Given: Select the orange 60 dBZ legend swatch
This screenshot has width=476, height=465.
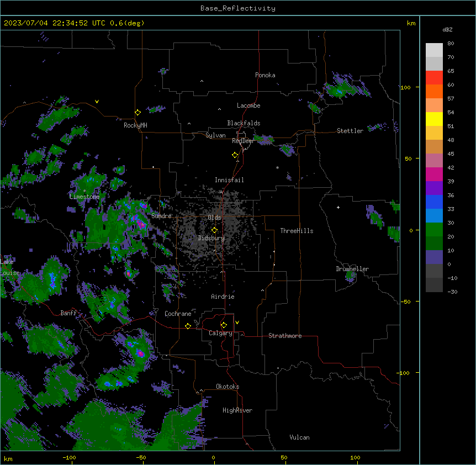Looking at the screenshot, I should 434,91.
